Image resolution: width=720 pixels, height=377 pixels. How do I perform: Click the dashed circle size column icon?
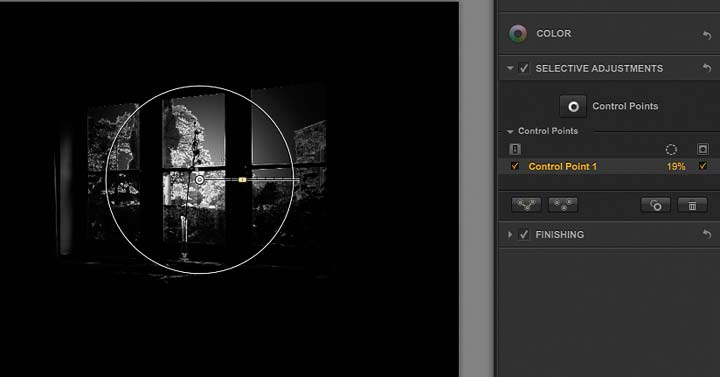click(671, 149)
